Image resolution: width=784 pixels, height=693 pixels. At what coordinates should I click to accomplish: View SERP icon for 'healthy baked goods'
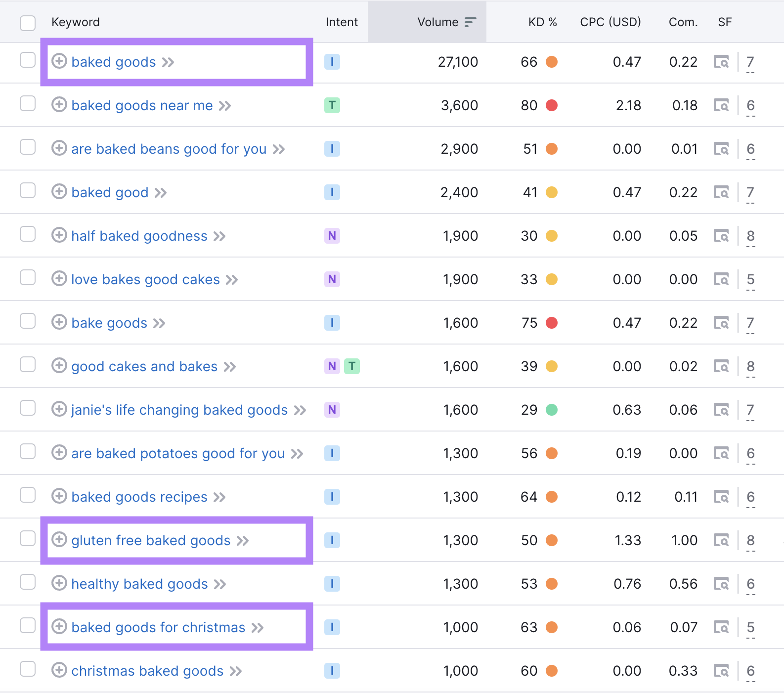click(721, 584)
